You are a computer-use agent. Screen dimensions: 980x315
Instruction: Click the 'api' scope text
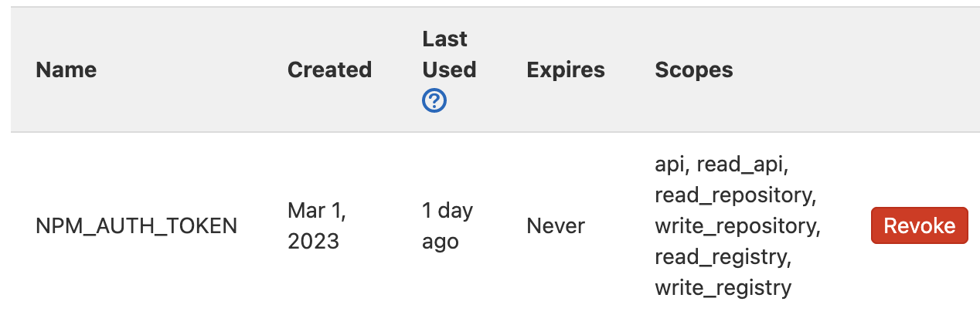click(672, 164)
